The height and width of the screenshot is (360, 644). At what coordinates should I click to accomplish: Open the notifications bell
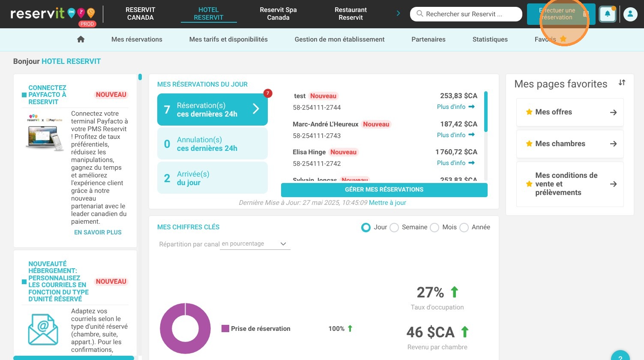tap(608, 14)
